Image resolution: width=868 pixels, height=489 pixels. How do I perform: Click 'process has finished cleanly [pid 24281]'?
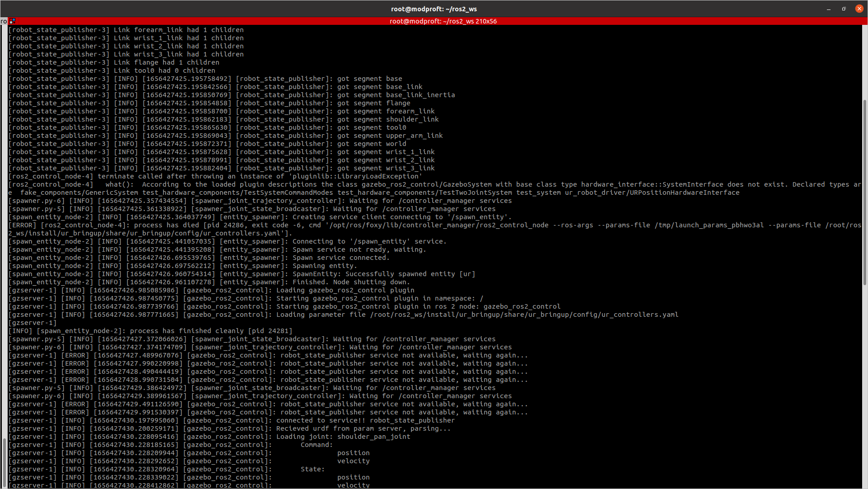(211, 331)
